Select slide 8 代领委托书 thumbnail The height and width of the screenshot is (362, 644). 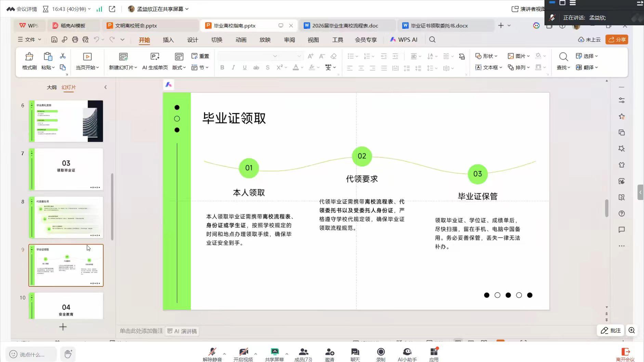(66, 217)
